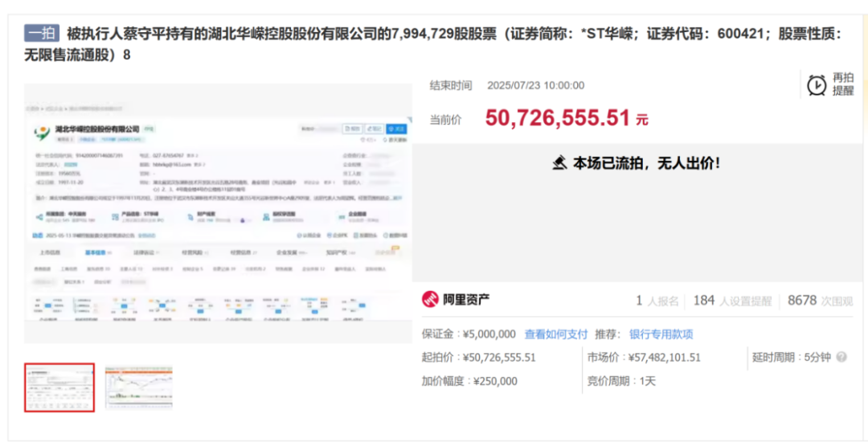
Task: Click the auction title mentioning 湖北华嵘控股
Action: (432, 44)
